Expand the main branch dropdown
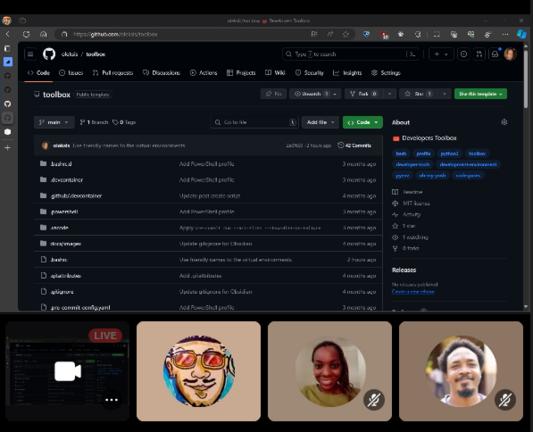Viewport: 533px width, 432px height. pos(54,122)
